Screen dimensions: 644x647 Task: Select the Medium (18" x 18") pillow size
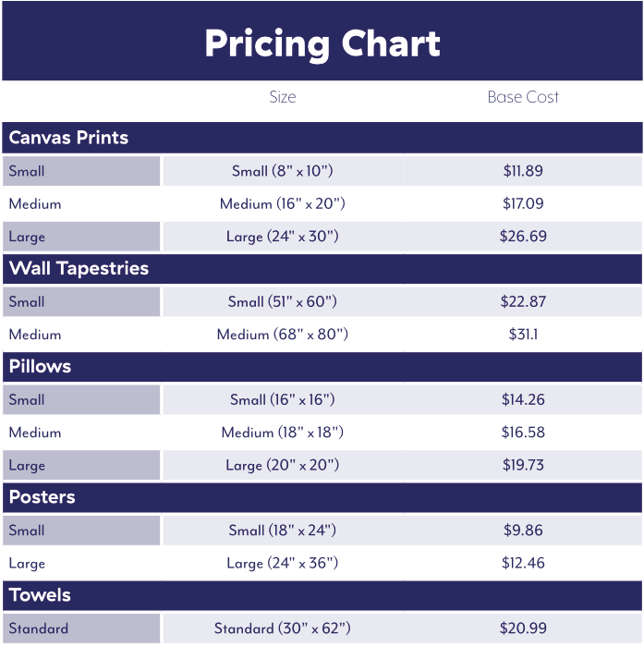pos(282,433)
